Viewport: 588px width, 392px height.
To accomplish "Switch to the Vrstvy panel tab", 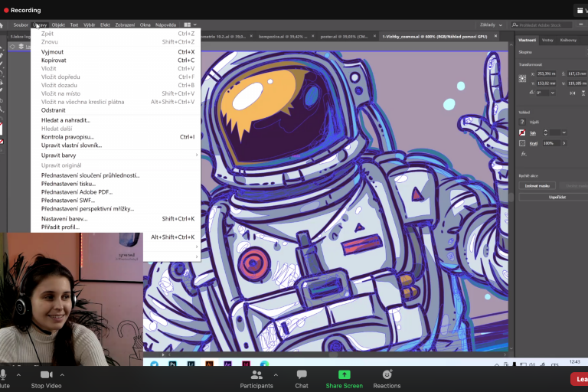I will pos(547,40).
